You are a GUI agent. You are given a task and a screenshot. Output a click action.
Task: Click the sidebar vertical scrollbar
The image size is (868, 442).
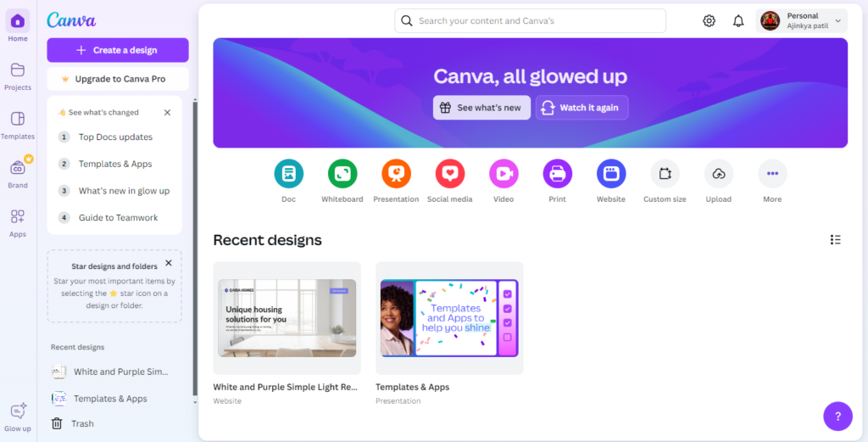coord(194,247)
